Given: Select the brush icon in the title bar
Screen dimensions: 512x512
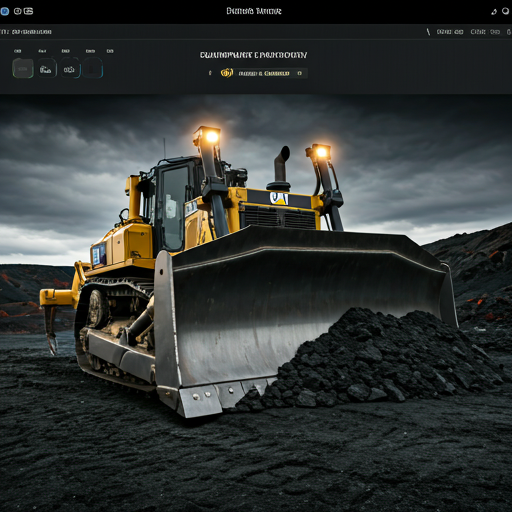Looking at the screenshot, I should tap(494, 12).
